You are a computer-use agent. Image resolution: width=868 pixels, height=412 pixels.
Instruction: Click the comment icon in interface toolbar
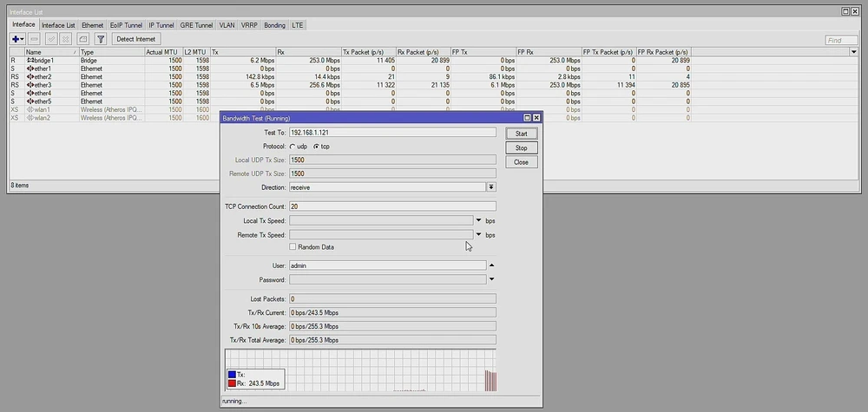pos(83,39)
